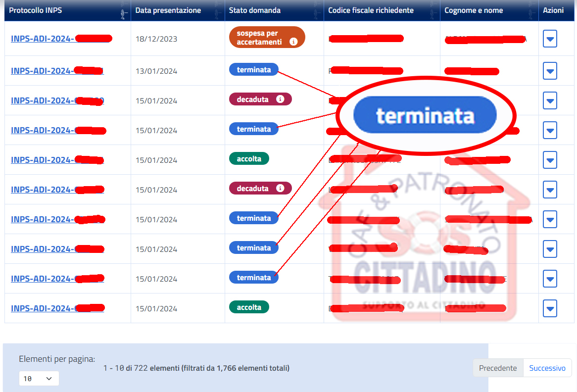This screenshot has width=577, height=392.
Task: Click the Azioni column header
Action: click(x=553, y=10)
